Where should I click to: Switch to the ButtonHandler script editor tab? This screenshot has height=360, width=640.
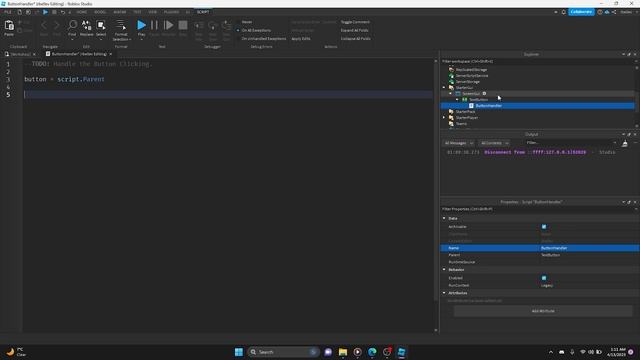(x=79, y=54)
